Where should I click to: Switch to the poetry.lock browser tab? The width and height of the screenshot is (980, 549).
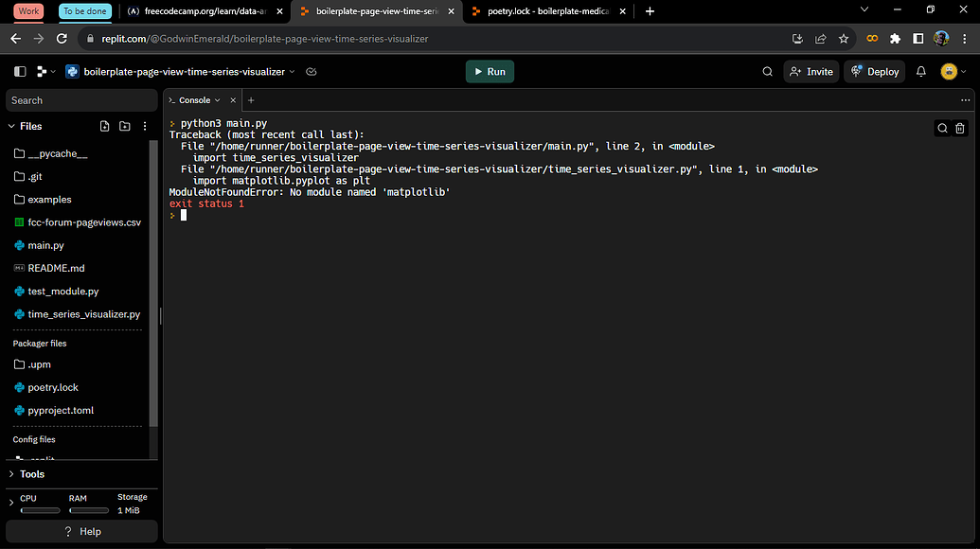point(540,11)
